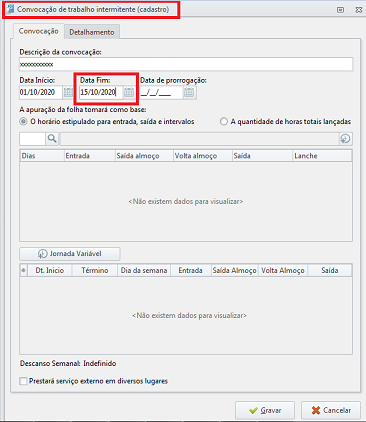Click the Entrada column header in upper grid
The height and width of the screenshot is (422, 366).
pyautogui.click(x=89, y=156)
